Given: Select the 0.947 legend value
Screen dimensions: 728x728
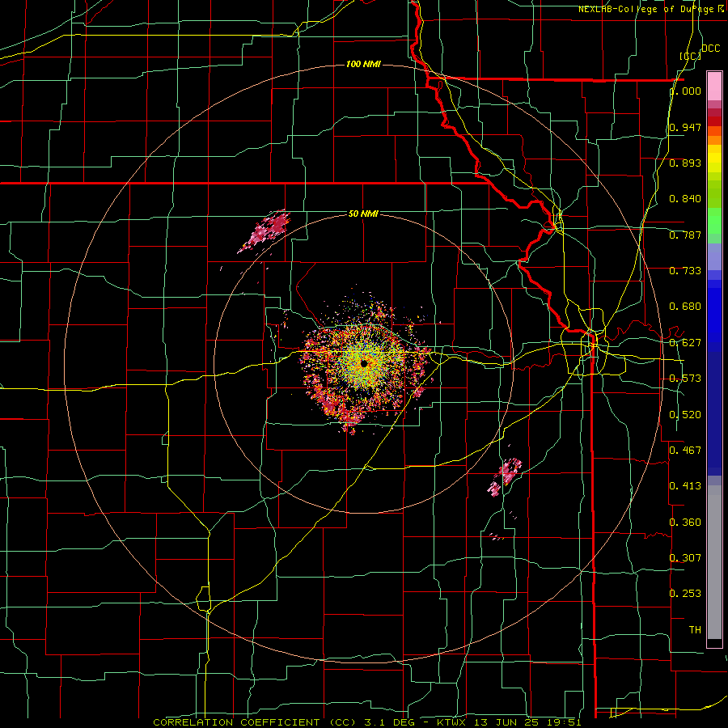Looking at the screenshot, I should click(685, 127).
